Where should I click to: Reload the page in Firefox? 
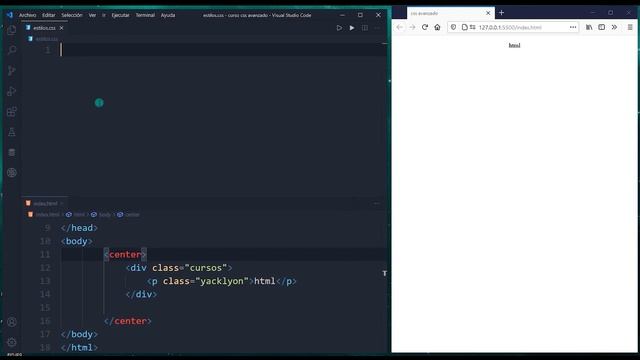425,27
